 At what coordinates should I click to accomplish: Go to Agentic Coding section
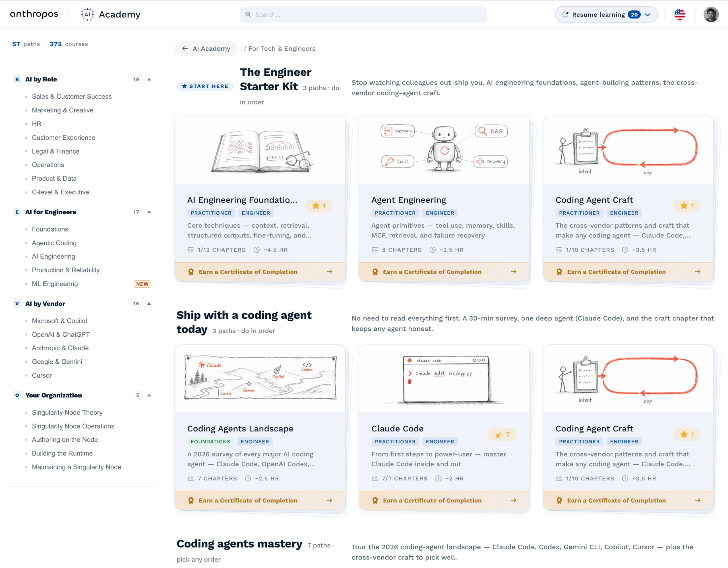tap(54, 243)
